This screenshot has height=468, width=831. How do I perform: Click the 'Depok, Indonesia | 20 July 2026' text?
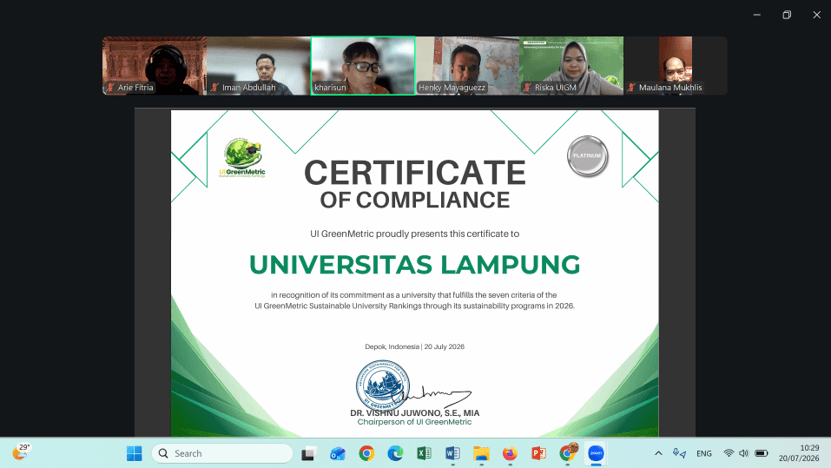click(x=414, y=347)
